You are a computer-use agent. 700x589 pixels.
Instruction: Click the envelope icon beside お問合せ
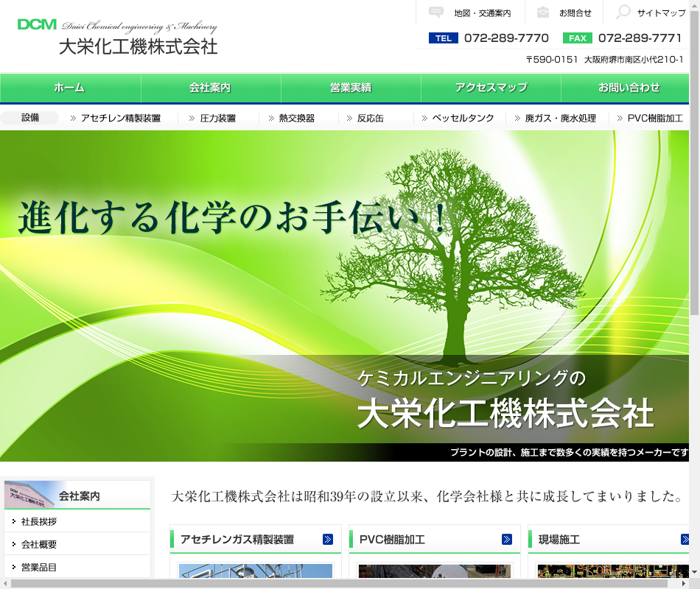543,13
